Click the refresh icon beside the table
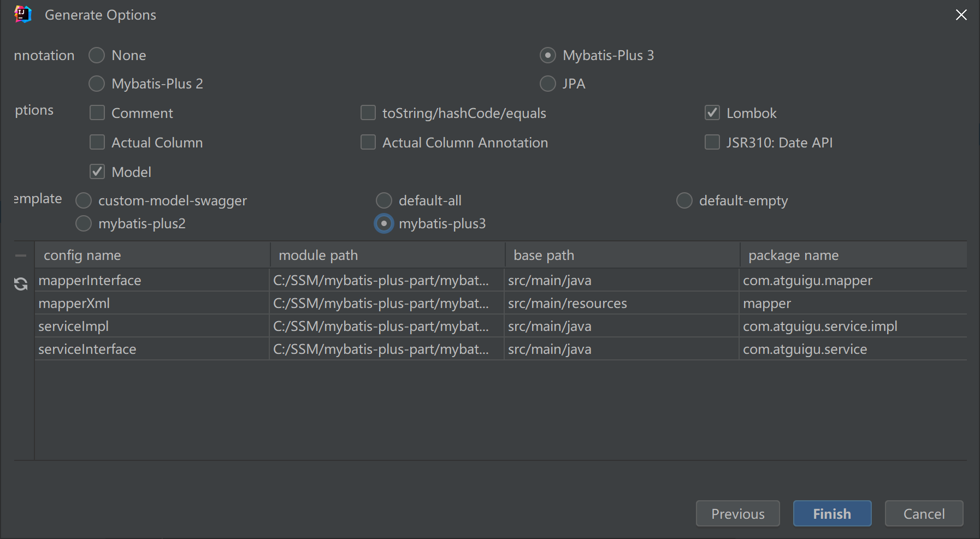Screen dimensions: 980x539 point(21,284)
